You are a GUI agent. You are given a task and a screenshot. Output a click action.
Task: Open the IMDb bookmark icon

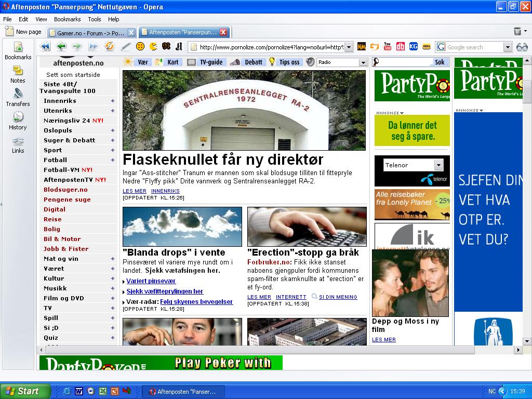click(427, 46)
